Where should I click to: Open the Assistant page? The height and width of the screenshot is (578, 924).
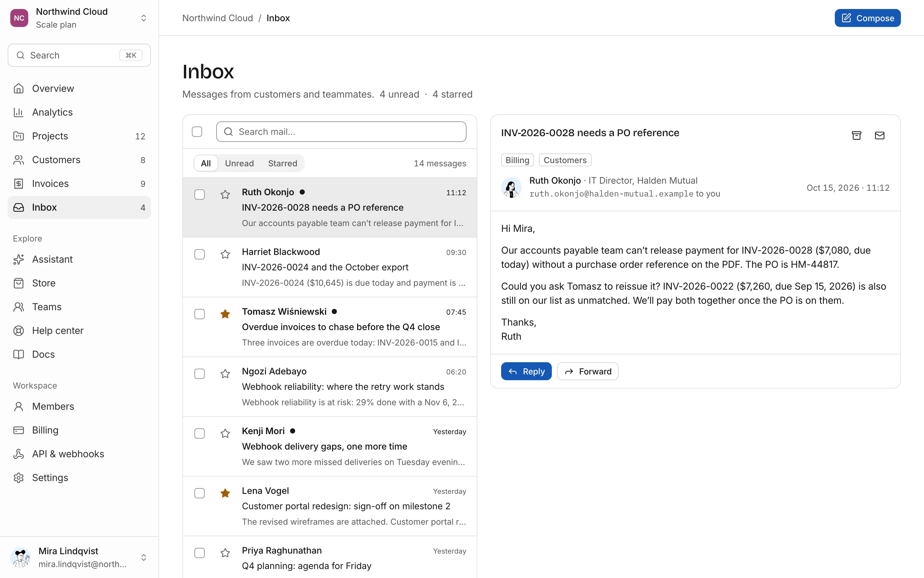pyautogui.click(x=79, y=259)
